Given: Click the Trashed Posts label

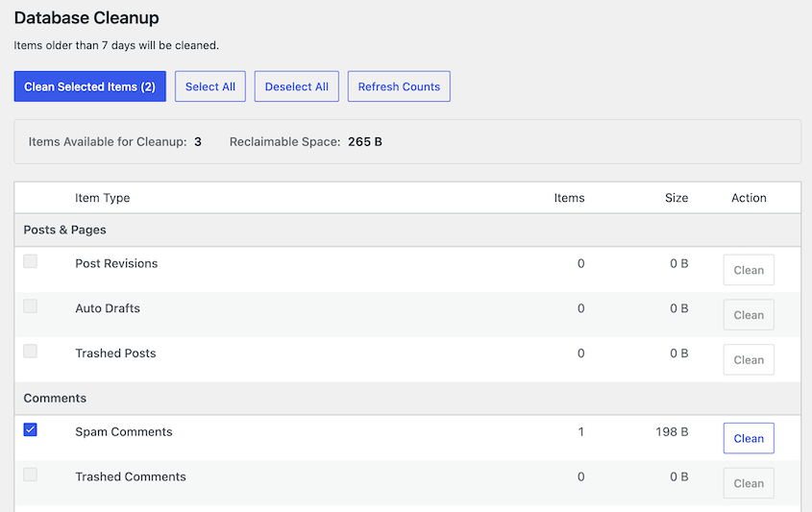Looking at the screenshot, I should click(115, 354).
